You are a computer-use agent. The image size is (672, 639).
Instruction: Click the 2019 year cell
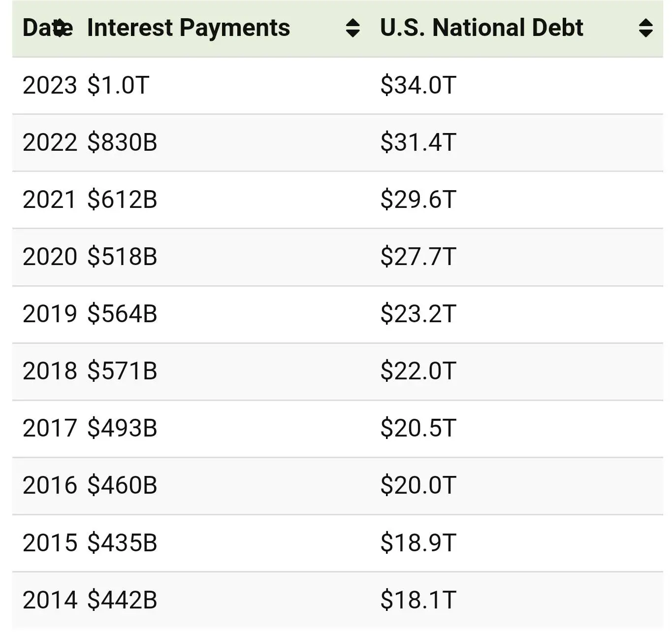tap(50, 314)
